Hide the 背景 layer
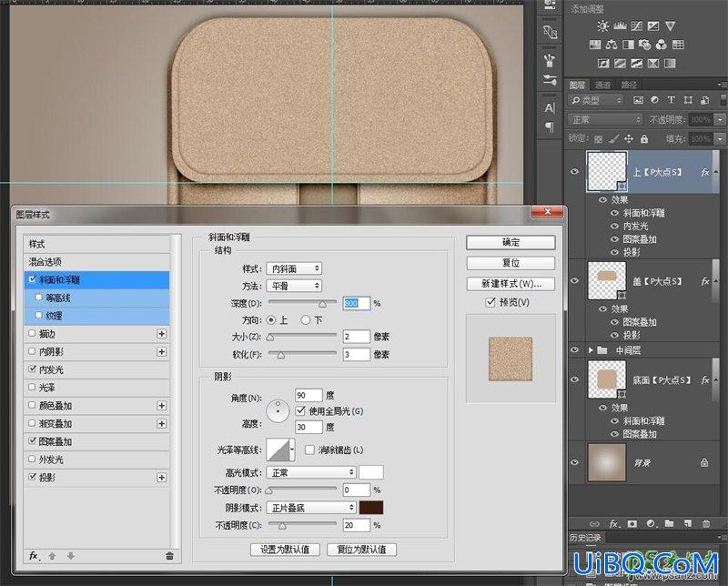Viewport: 728px width, 586px height. (574, 462)
